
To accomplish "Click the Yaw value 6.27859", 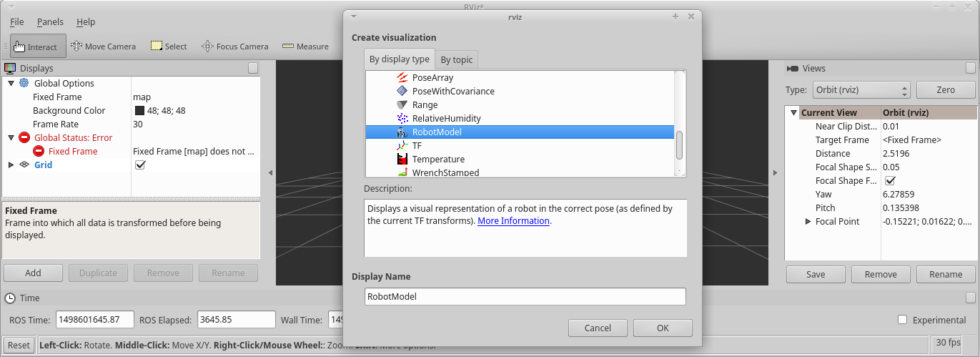I will [x=899, y=194].
